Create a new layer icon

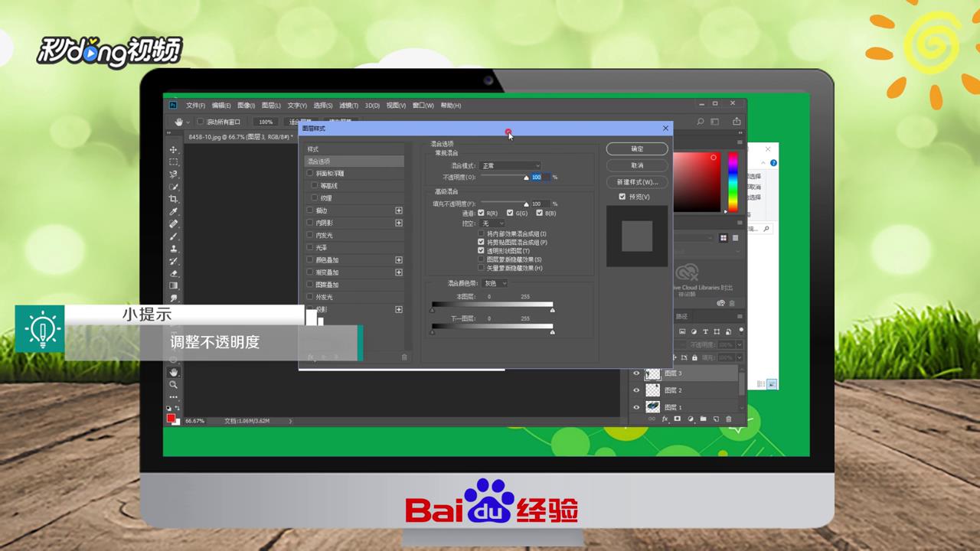(x=716, y=419)
